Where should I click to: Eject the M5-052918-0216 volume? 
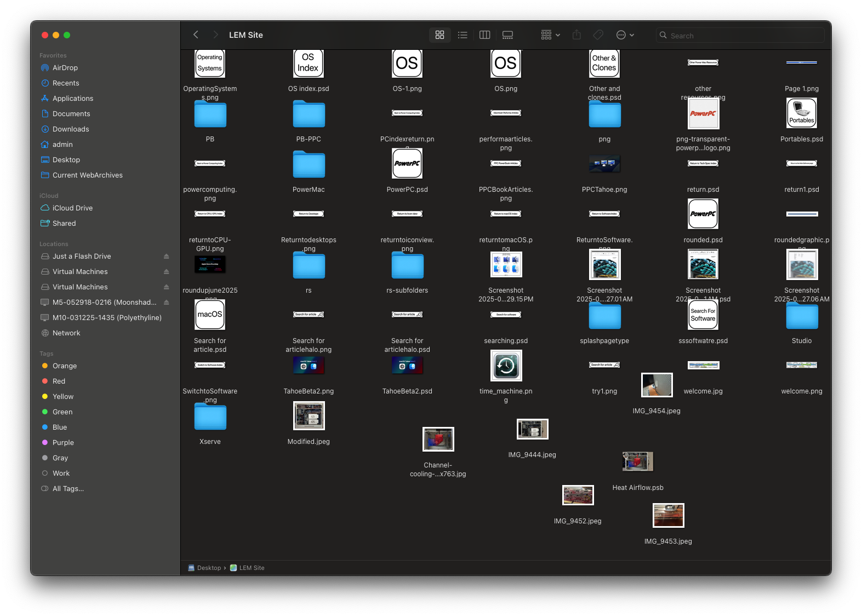(x=167, y=303)
